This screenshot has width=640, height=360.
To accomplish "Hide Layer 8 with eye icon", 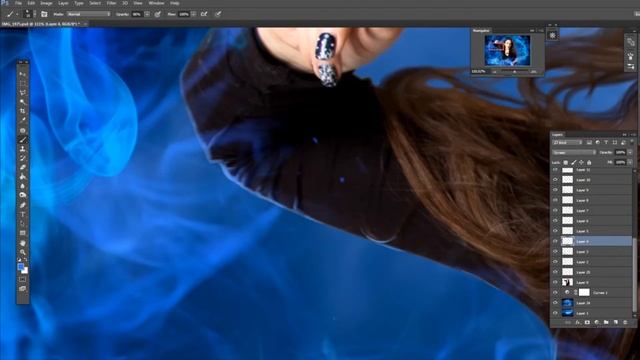I will click(555, 200).
